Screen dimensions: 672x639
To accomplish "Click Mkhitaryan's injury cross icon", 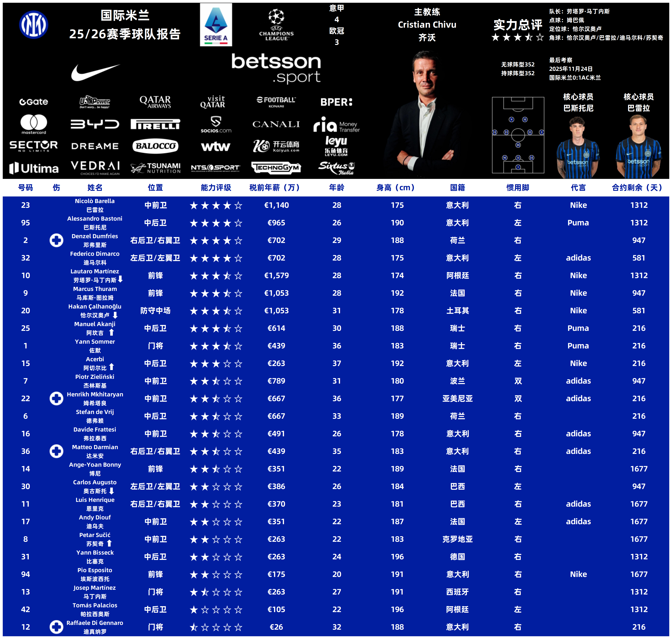I will tap(56, 398).
